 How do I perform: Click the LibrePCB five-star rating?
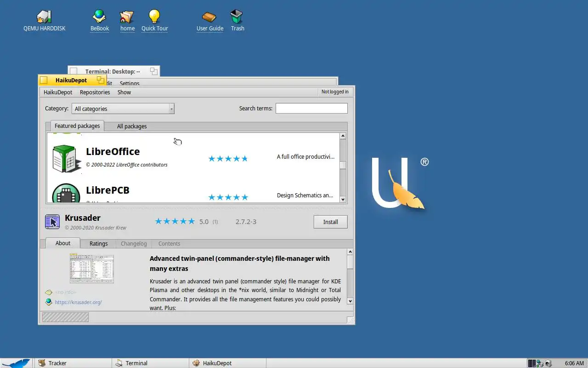[x=228, y=197]
